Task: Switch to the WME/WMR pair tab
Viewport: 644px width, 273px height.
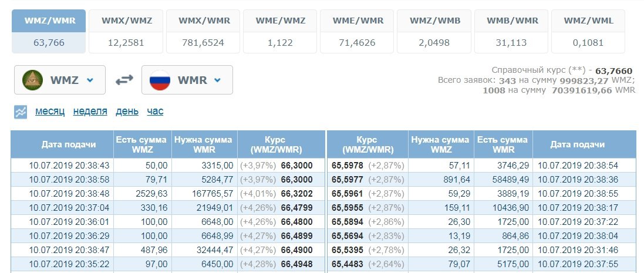Action: tap(357, 31)
